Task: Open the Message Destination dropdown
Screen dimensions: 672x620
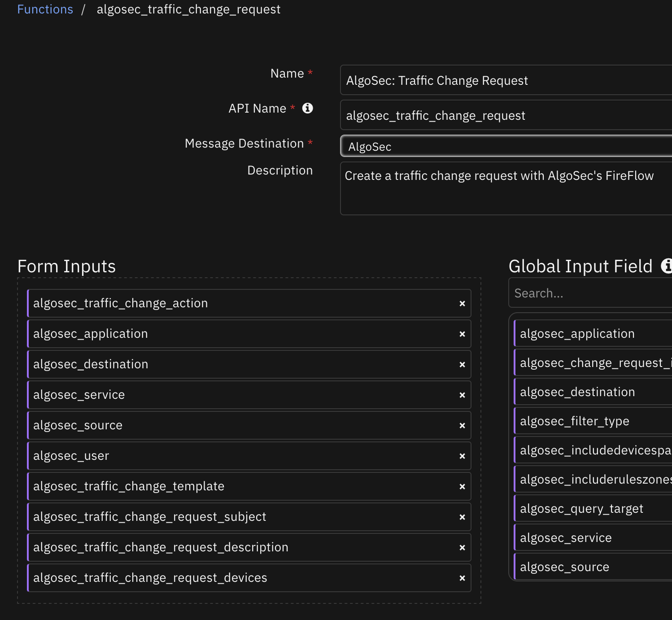Action: coord(506,146)
